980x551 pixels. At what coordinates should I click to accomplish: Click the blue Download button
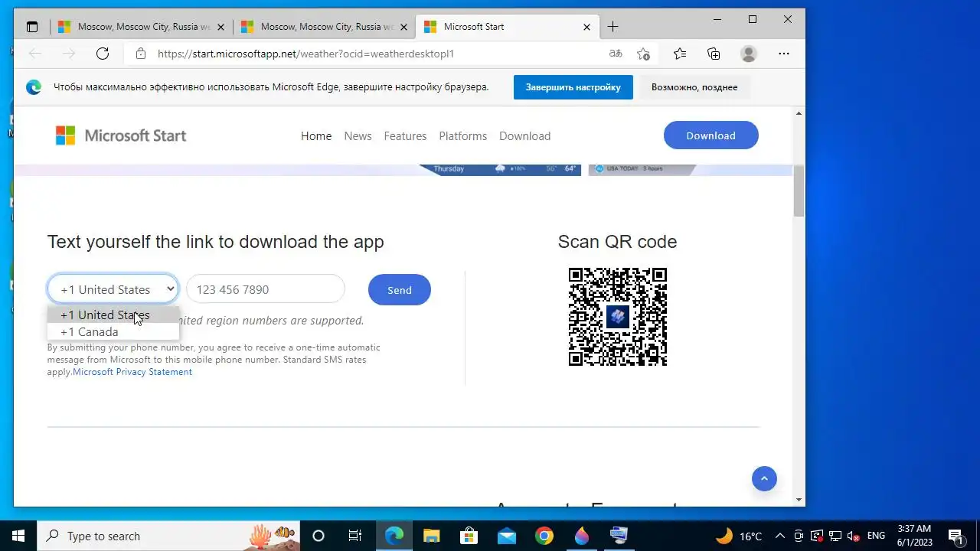point(710,135)
